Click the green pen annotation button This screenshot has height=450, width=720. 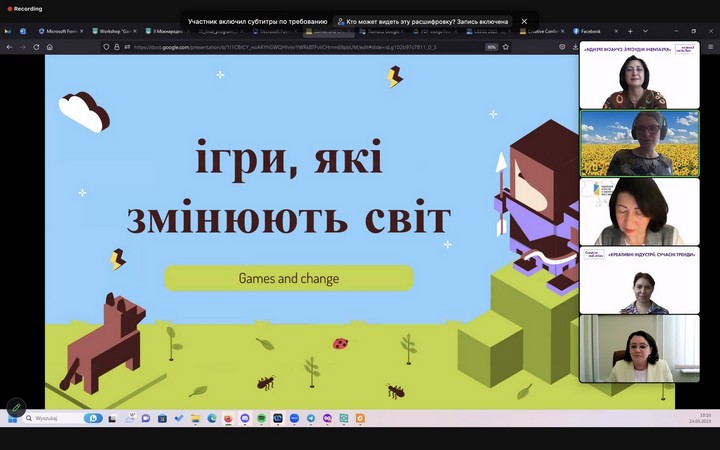[16, 407]
